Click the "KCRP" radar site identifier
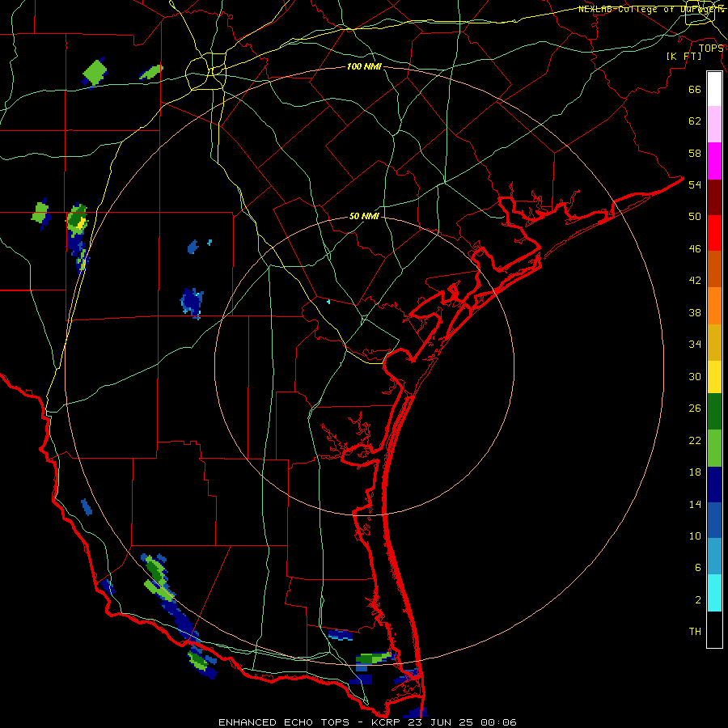Viewport: 728px width, 728px height. click(385, 722)
